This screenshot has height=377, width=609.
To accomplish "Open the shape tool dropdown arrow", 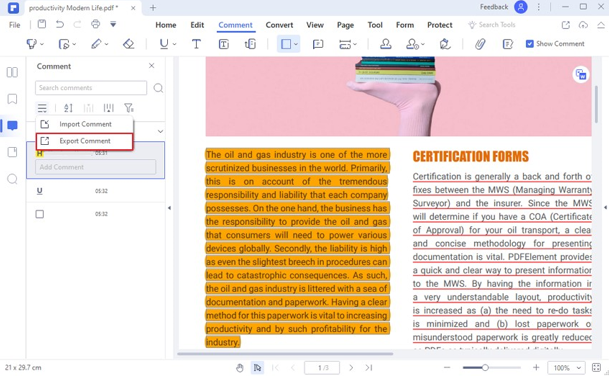I will click(296, 44).
